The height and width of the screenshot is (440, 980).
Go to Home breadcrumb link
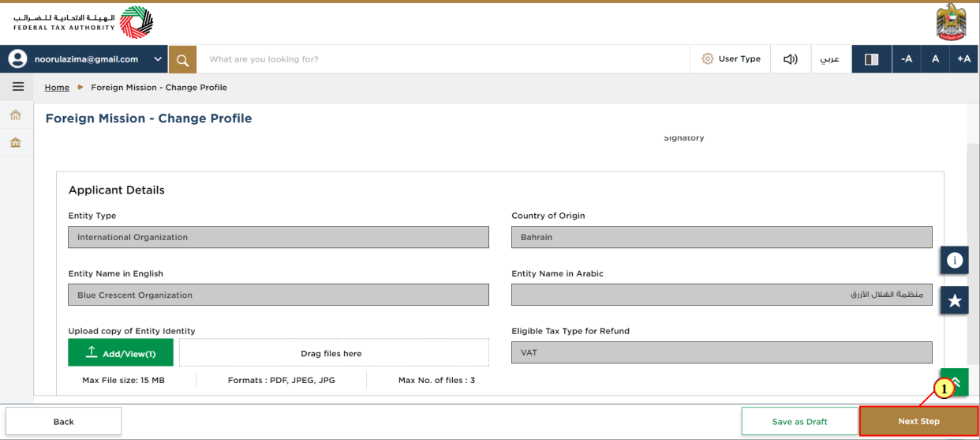(x=57, y=88)
